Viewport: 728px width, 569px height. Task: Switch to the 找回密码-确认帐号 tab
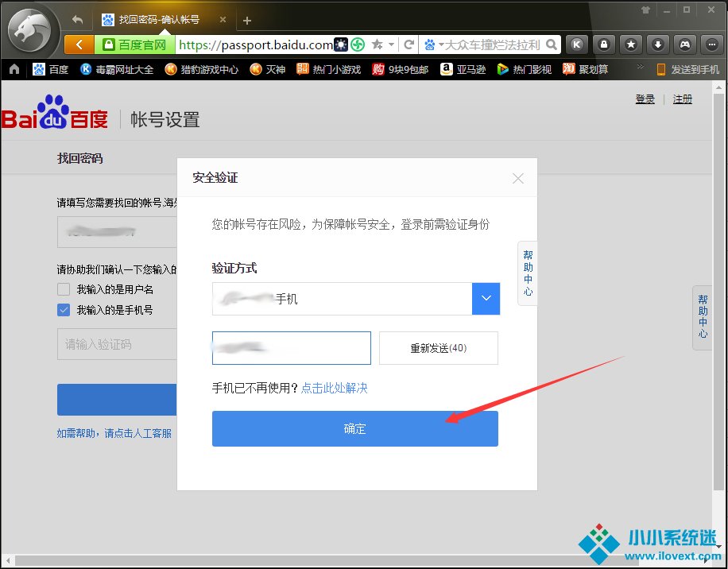(159, 20)
